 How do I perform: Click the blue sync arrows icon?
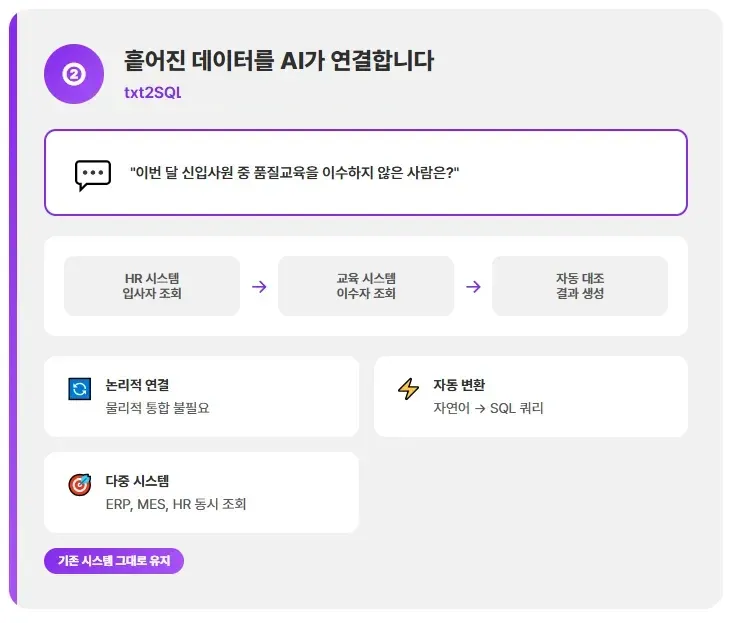pos(80,389)
